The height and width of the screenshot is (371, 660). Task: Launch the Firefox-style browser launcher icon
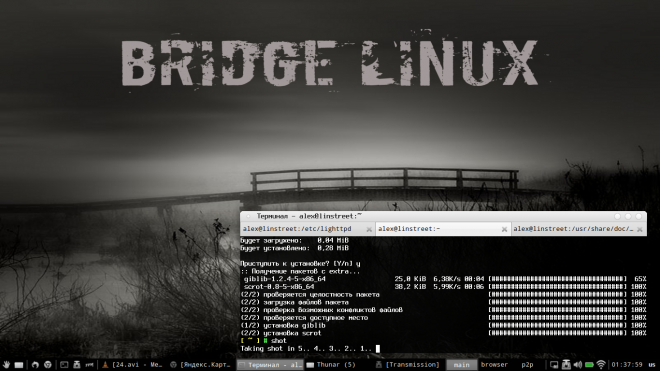(35, 365)
